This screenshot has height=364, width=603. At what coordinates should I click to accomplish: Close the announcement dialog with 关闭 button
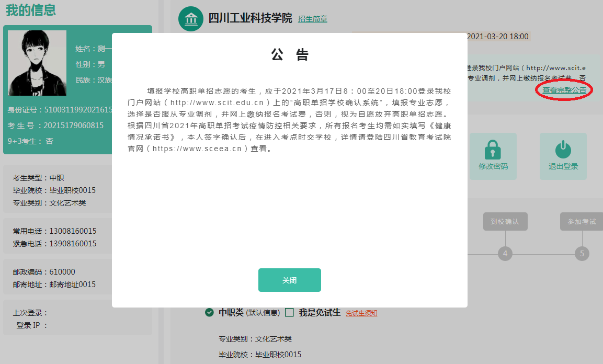pos(289,280)
